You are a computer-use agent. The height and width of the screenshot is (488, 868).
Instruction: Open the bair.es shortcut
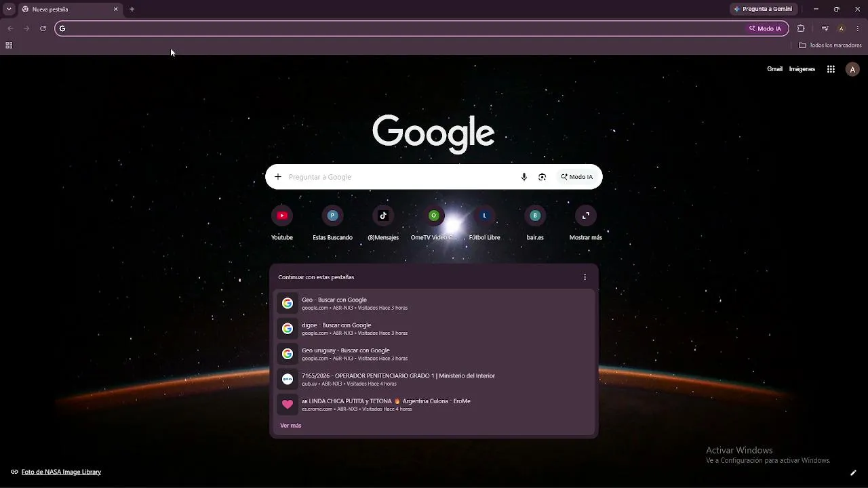535,223
